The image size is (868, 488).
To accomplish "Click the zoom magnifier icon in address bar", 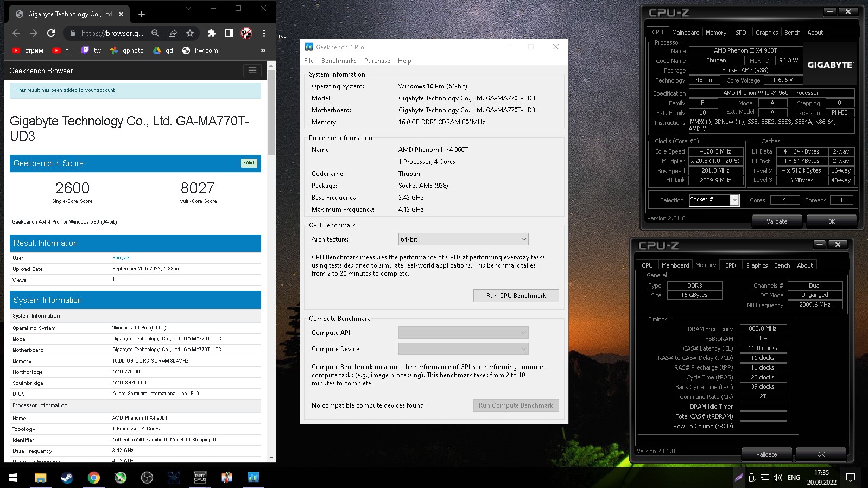I will click(155, 33).
